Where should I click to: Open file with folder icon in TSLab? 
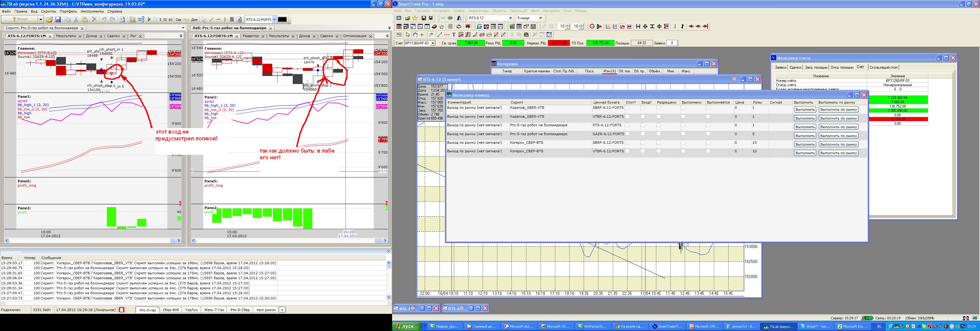coord(49,19)
